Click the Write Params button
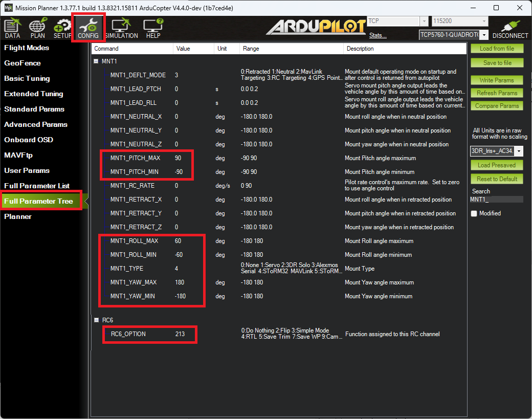The image size is (532, 419). pos(496,80)
